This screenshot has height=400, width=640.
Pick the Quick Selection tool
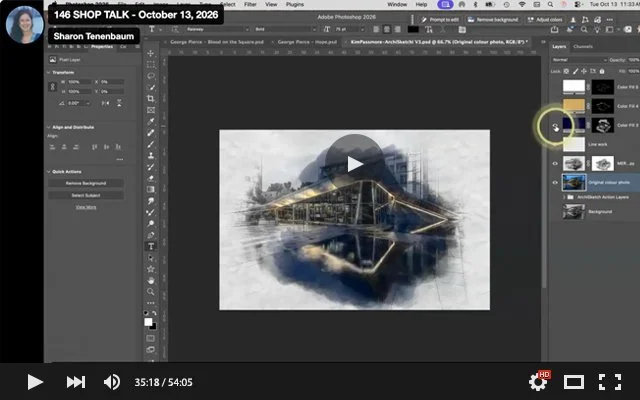coord(151,87)
